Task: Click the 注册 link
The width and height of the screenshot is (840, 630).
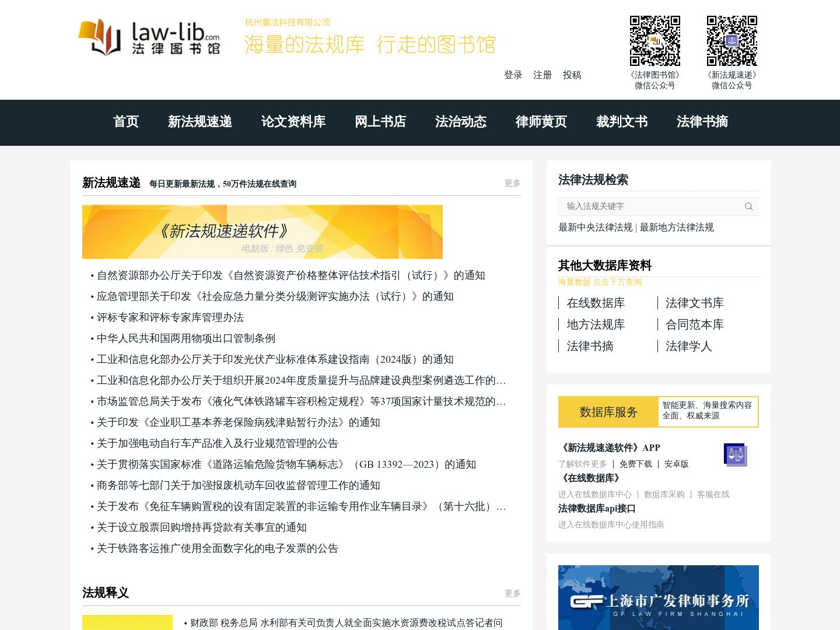Action: coord(542,75)
